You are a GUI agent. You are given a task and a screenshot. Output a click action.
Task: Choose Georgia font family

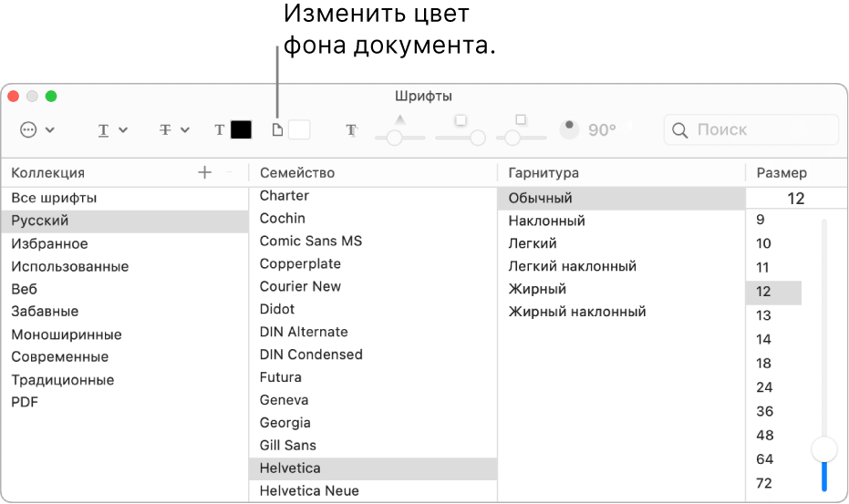(372, 423)
